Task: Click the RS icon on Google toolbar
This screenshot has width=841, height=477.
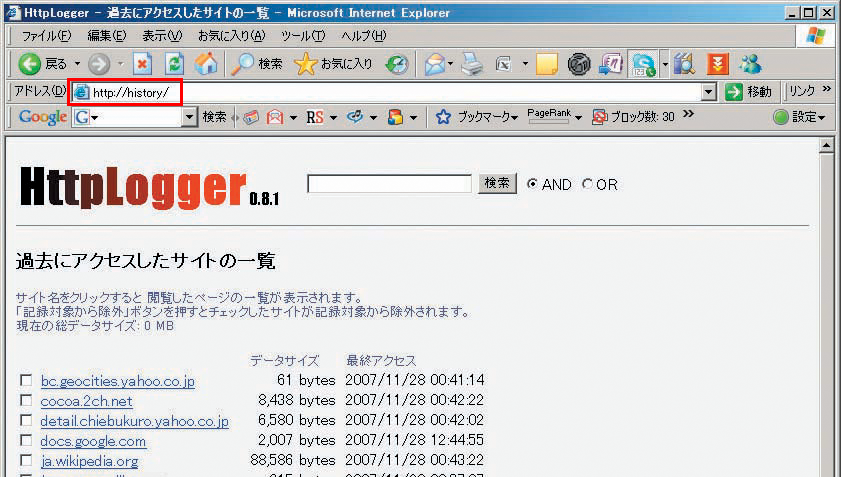Action: click(315, 117)
